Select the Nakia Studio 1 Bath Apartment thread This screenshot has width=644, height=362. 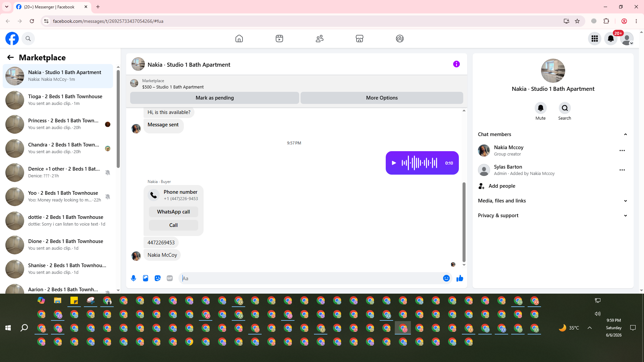pyautogui.click(x=58, y=76)
